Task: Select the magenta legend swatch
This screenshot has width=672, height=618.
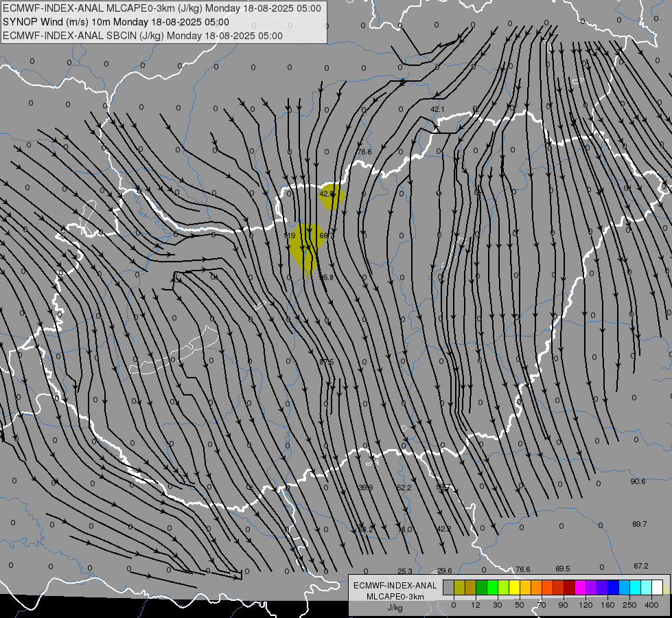Action: [581, 588]
